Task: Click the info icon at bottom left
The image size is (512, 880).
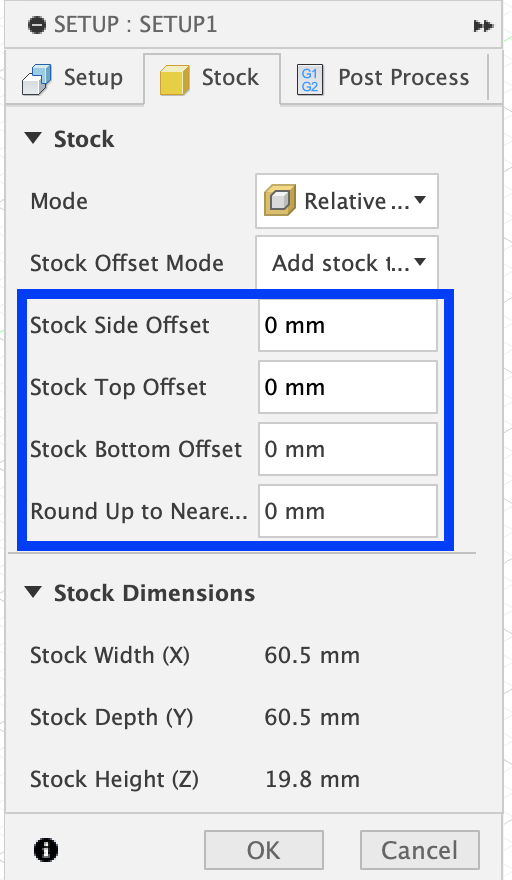Action: [x=46, y=850]
